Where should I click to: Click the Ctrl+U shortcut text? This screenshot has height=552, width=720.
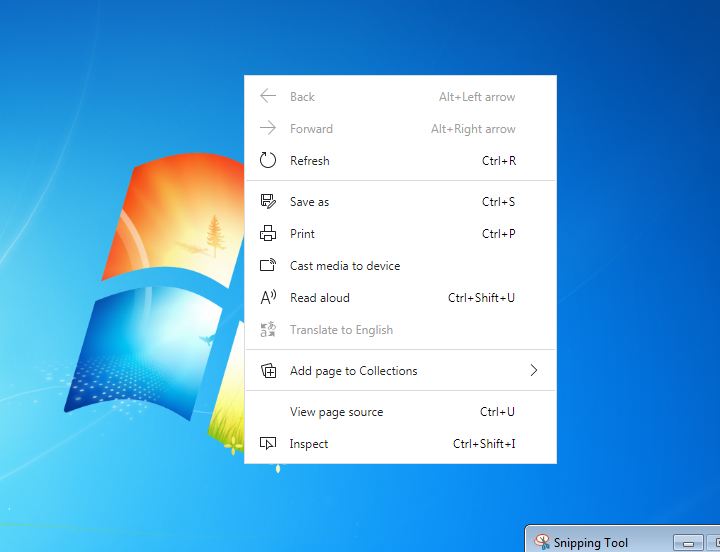point(497,412)
